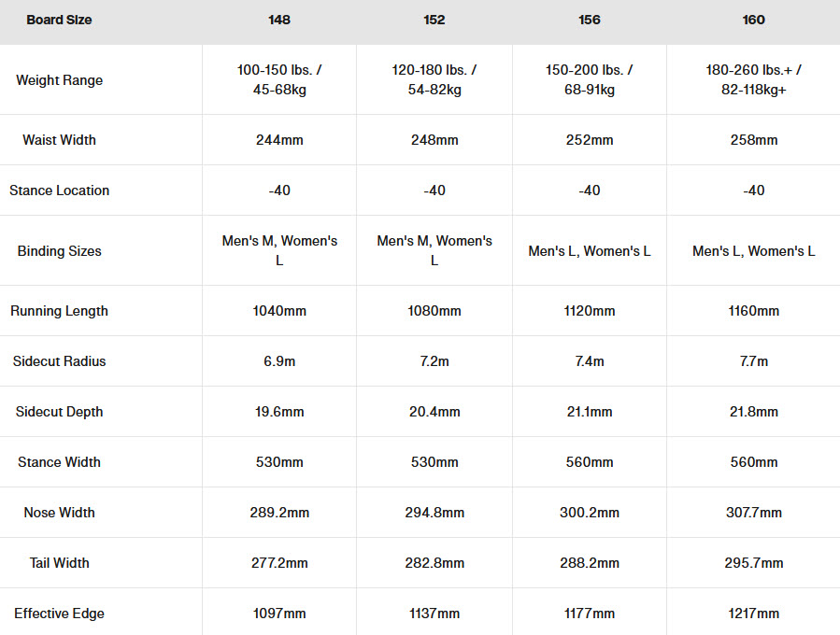Select the 156 board size column header
This screenshot has width=840, height=635.
pyautogui.click(x=590, y=20)
